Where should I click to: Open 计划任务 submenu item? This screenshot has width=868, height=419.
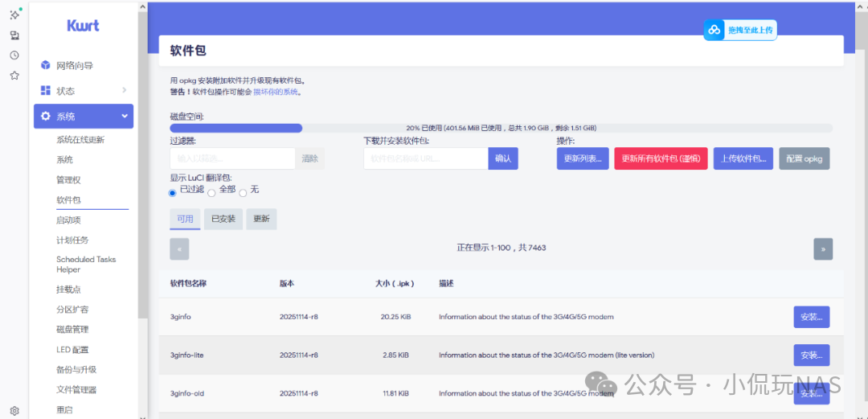point(72,240)
